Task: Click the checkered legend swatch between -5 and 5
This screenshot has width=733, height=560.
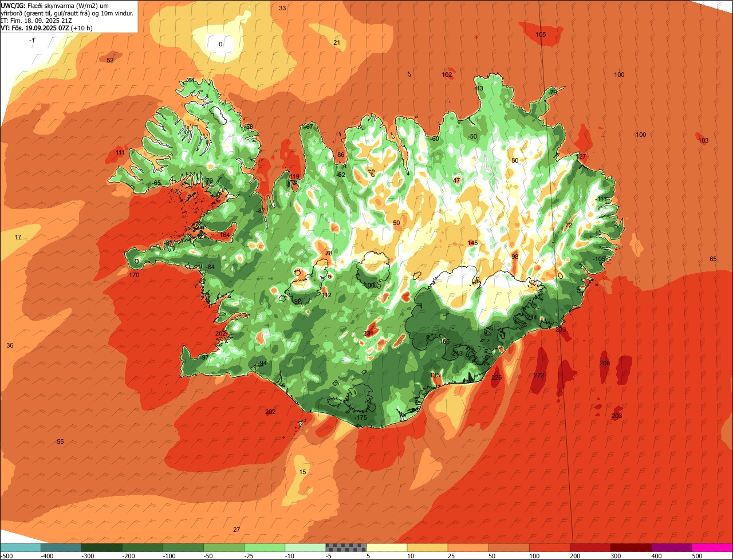Action: click(x=346, y=547)
